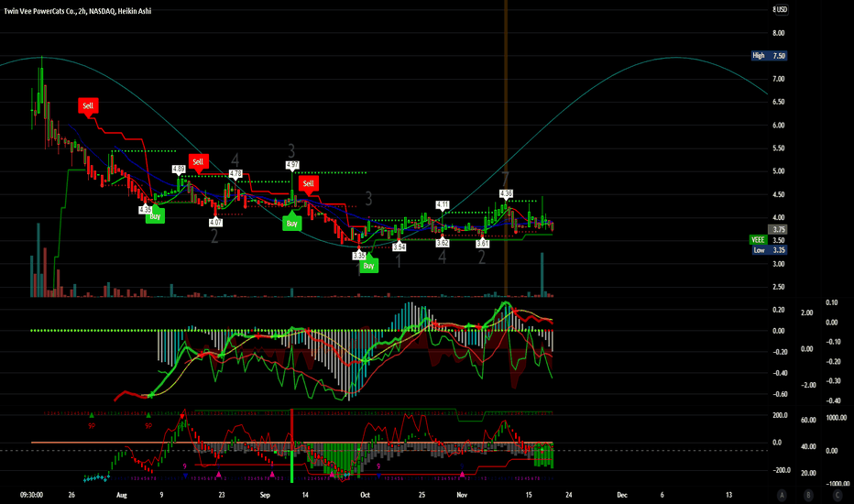Click the Sell label below the 4.97 tag

point(308,183)
